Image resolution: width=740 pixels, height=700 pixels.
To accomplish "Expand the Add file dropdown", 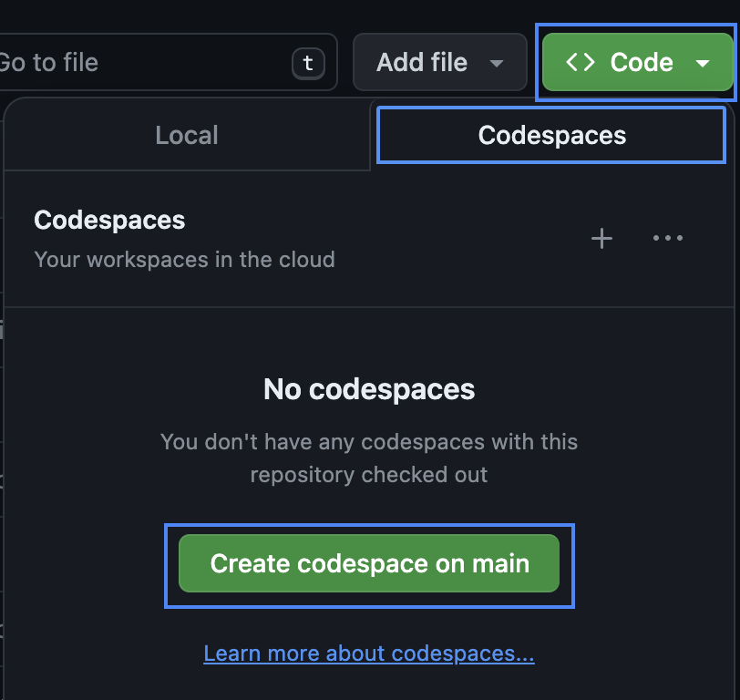I will click(x=439, y=62).
